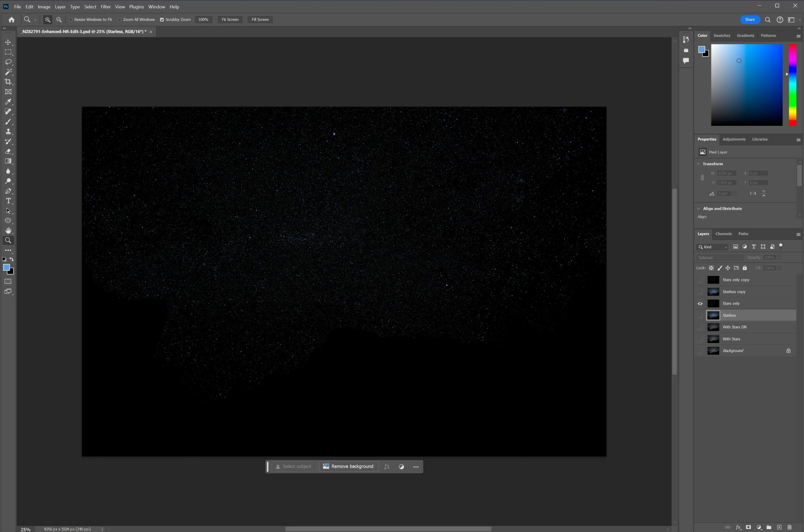Viewport: 804px width, 532px height.
Task: Open the Image menu
Action: click(x=44, y=7)
